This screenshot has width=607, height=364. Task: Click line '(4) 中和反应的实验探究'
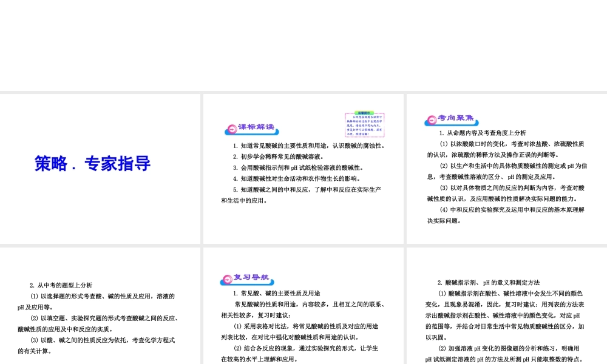coord(512,210)
